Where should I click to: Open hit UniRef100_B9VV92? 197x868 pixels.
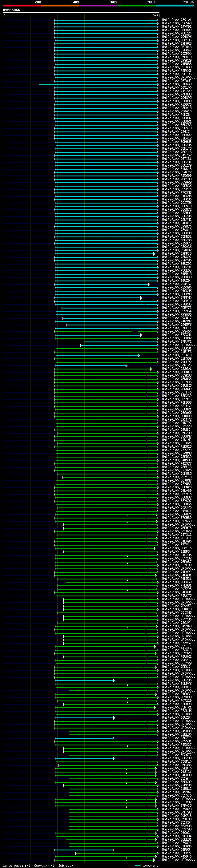pos(177,26)
